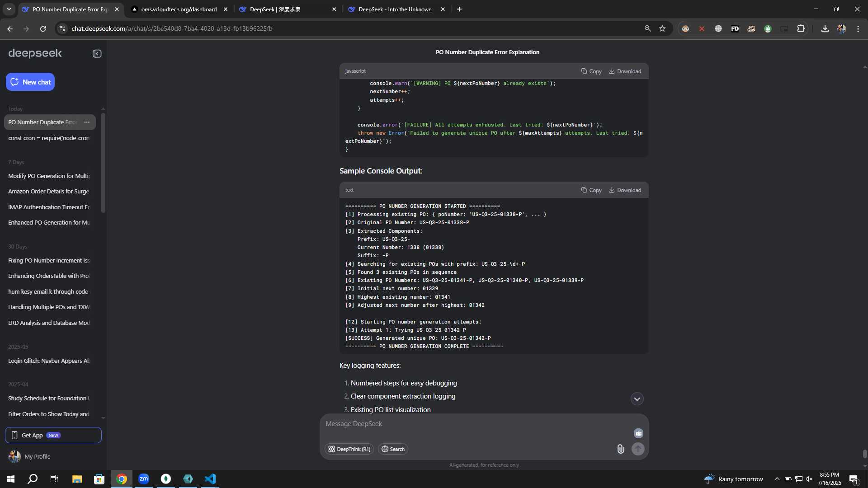This screenshot has width=868, height=488.
Task: Open 'IMAP Authentication Timeout' chat
Action: [49, 207]
